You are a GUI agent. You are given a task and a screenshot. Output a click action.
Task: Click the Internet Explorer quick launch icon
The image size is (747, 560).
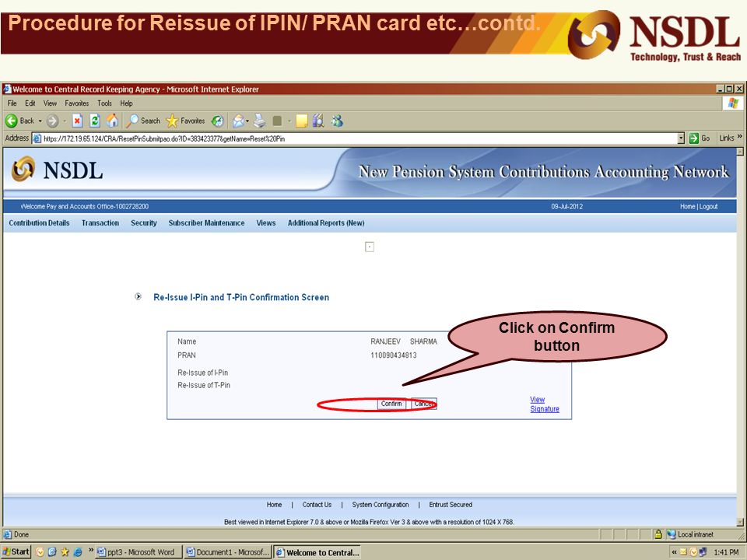click(x=77, y=552)
